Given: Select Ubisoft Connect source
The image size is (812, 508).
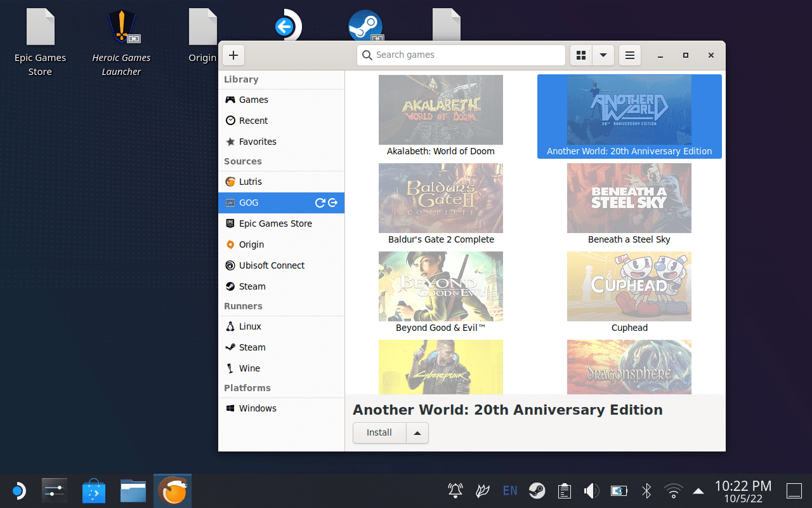Looking at the screenshot, I should (281, 265).
